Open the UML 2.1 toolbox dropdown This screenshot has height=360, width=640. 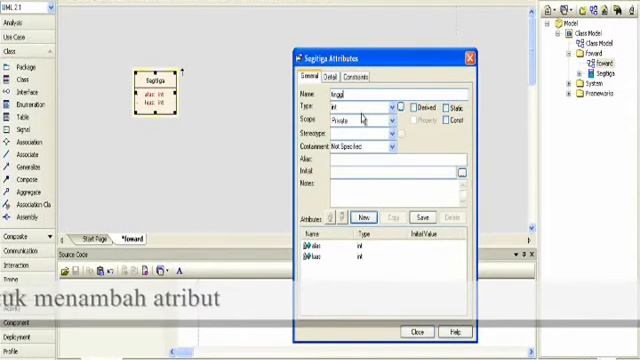pos(51,7)
